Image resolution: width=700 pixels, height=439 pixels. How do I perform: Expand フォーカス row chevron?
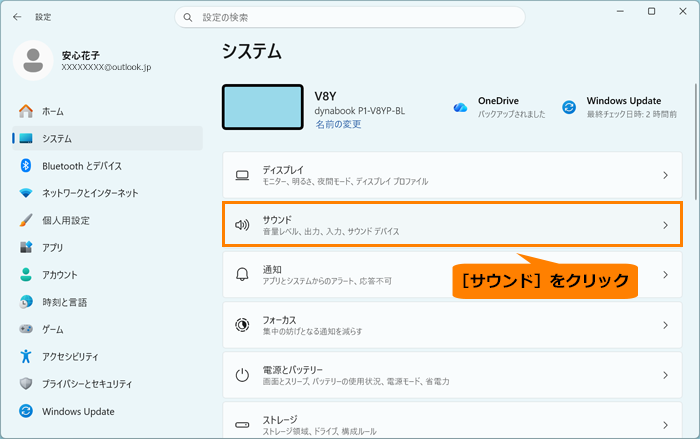[x=665, y=325]
